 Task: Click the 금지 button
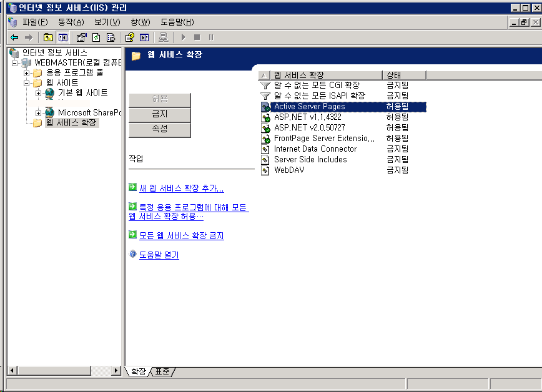(x=160, y=114)
